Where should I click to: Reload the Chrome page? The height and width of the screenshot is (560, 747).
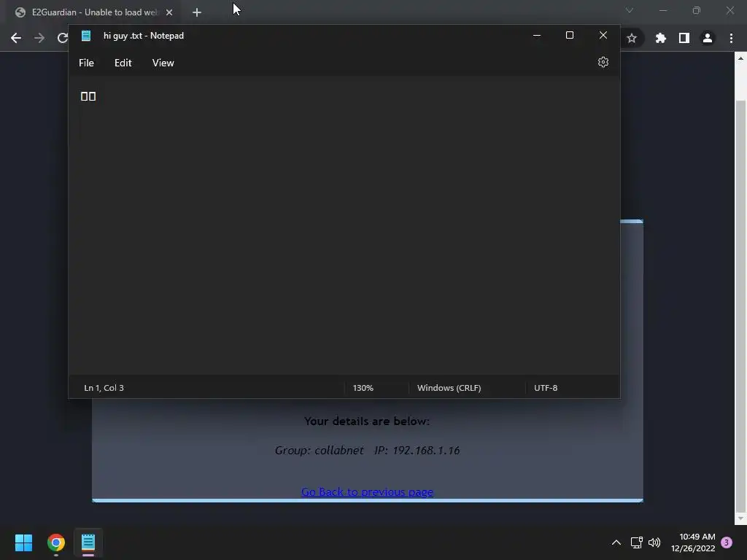[x=63, y=38]
